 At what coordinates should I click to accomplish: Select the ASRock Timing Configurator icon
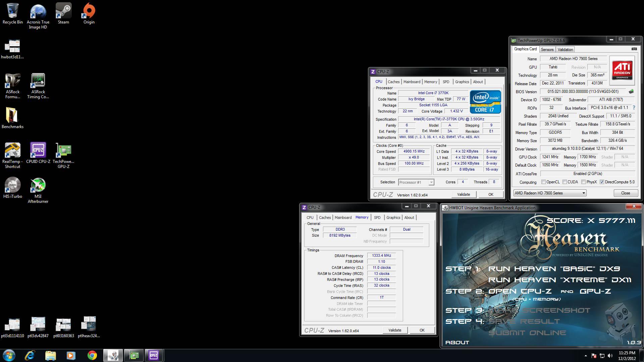tap(38, 86)
